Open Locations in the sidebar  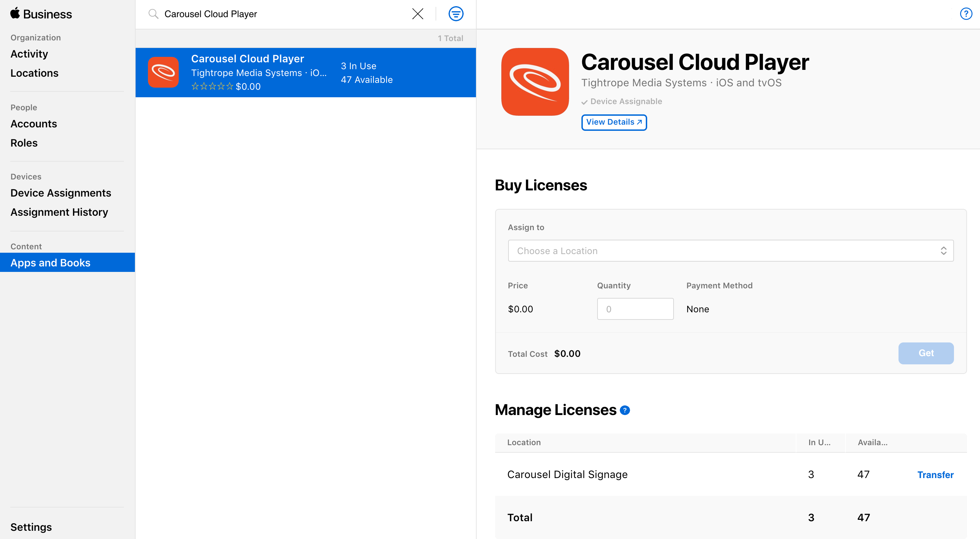point(35,73)
